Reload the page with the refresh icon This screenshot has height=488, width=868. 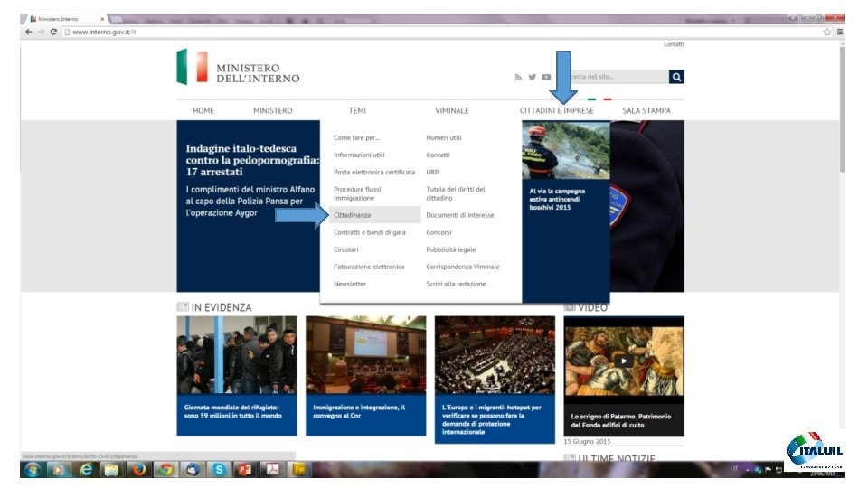(53, 33)
